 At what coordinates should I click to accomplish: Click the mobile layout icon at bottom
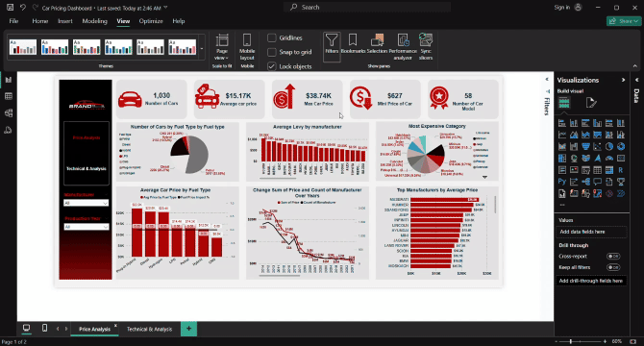(44, 328)
